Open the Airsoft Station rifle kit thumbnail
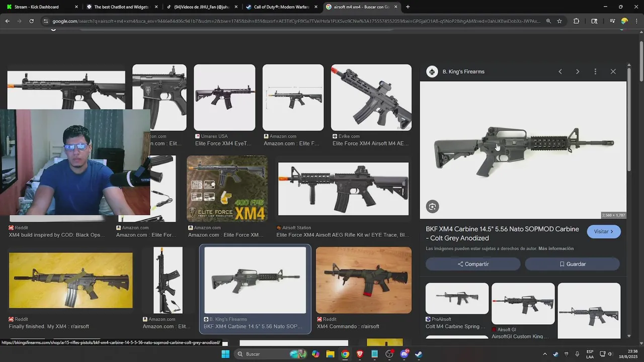The width and height of the screenshot is (644, 362). pyautogui.click(x=343, y=189)
